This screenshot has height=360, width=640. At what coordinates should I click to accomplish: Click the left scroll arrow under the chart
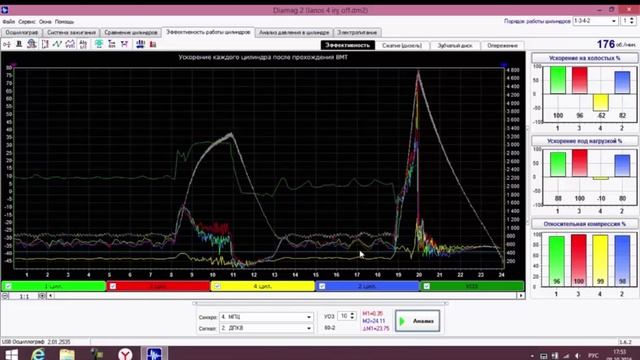51,296
